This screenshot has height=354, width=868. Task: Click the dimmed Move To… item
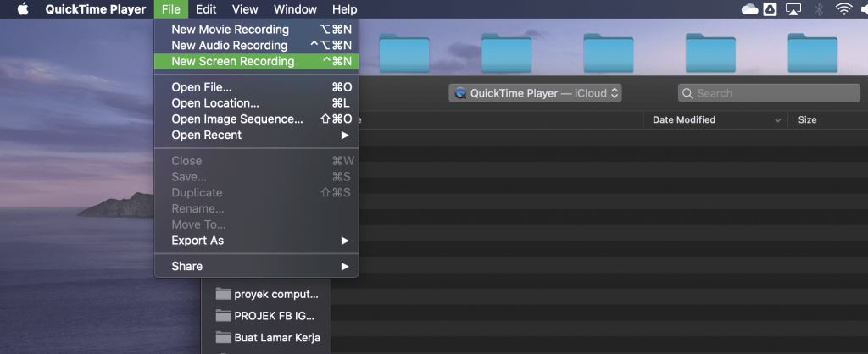point(256,224)
